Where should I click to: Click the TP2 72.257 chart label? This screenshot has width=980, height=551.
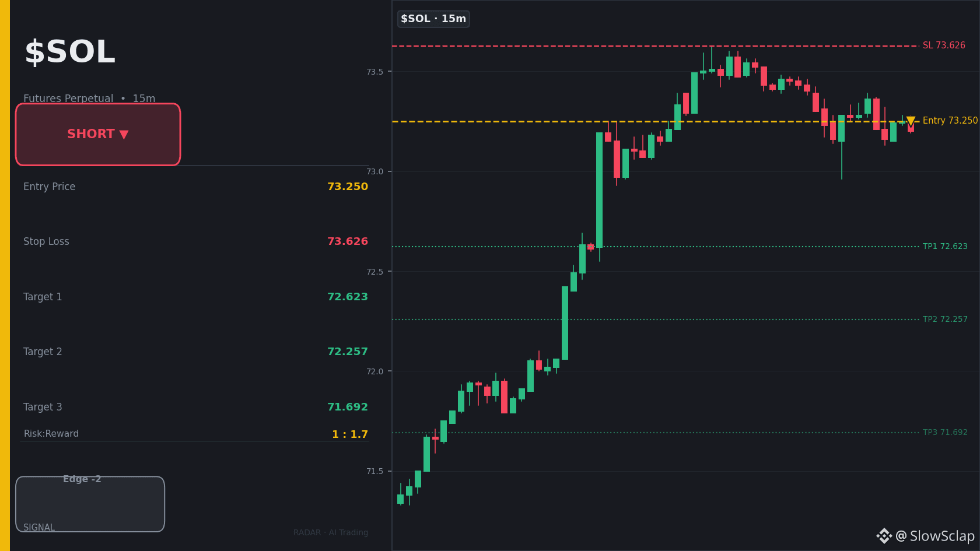pyautogui.click(x=945, y=320)
